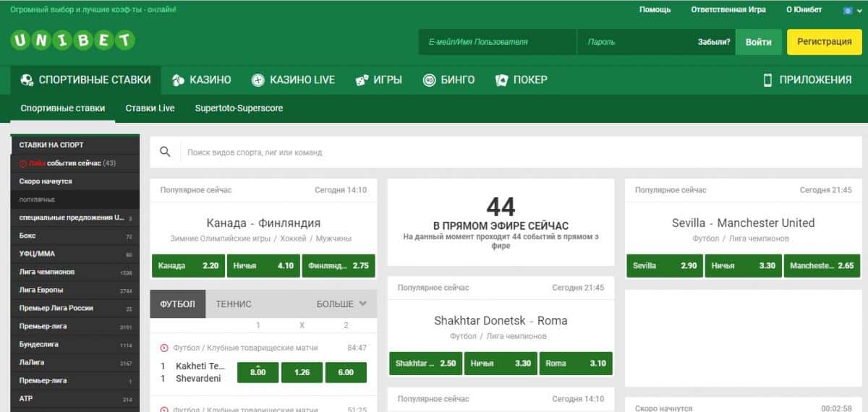Open the Ставки Live tab
Screen dimensions: 868x412
(150, 108)
